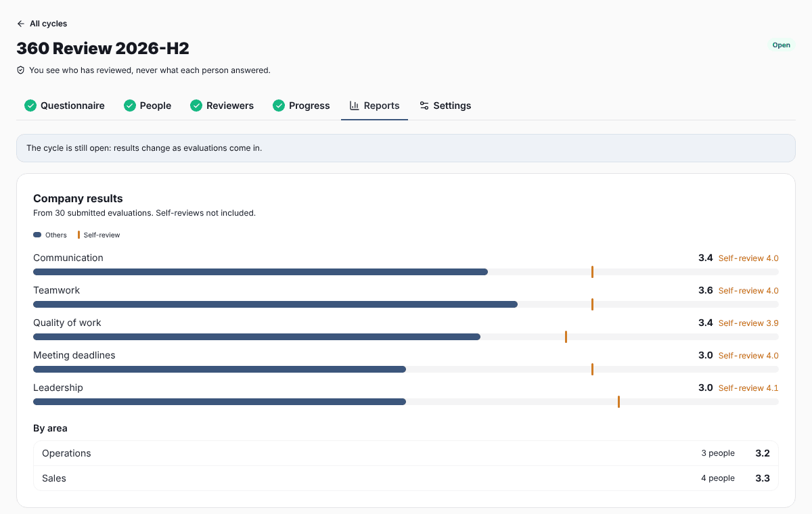Viewport: 812px width, 514px height.
Task: Click the green checkmark icon beside Reviewers
Action: (196, 106)
